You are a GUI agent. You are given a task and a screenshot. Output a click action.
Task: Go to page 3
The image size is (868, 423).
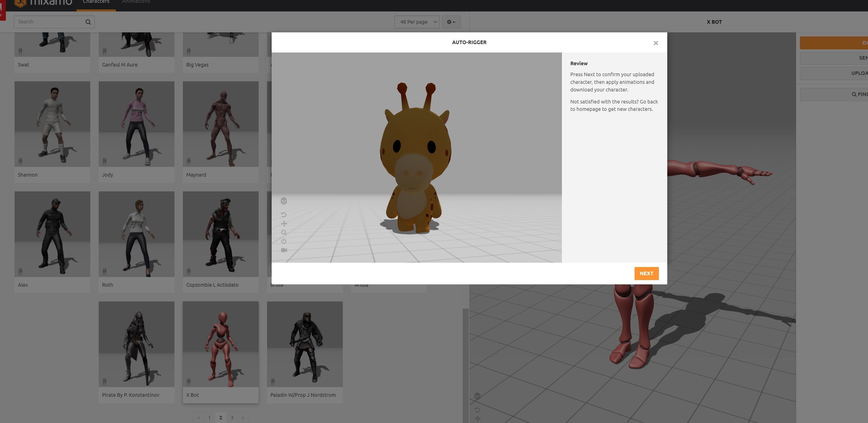[x=232, y=418]
